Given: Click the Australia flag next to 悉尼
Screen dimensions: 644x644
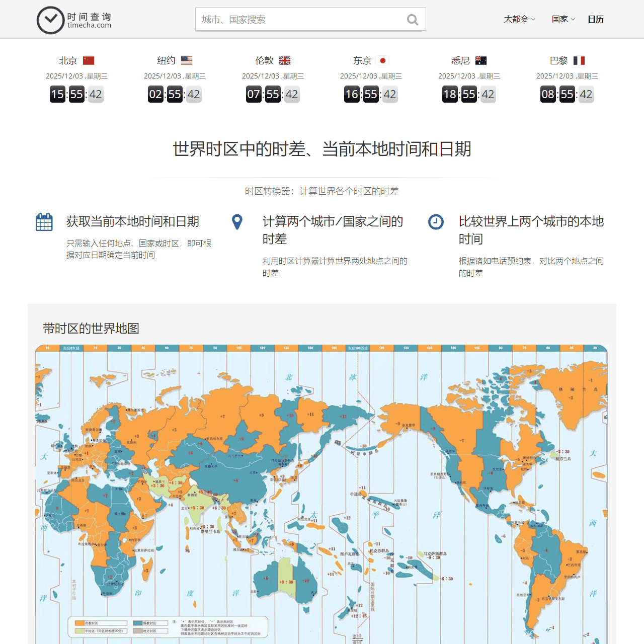Looking at the screenshot, I should [481, 60].
